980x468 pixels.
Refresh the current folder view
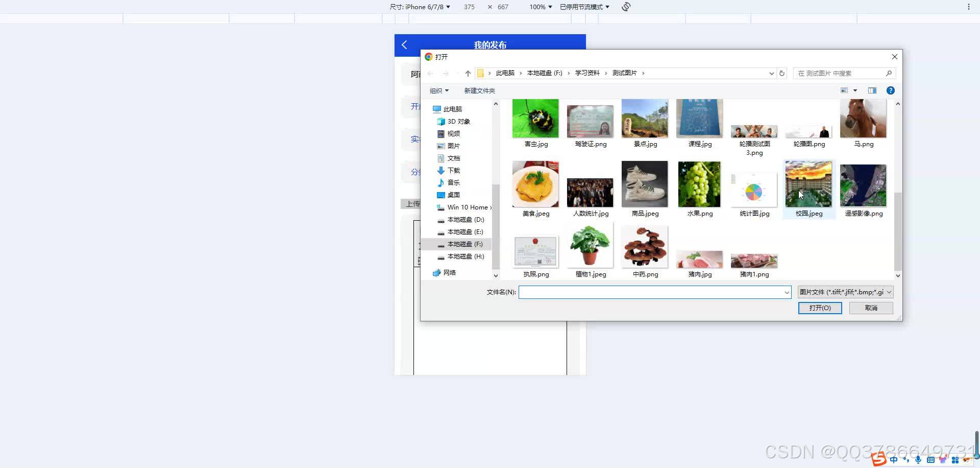[x=782, y=73]
